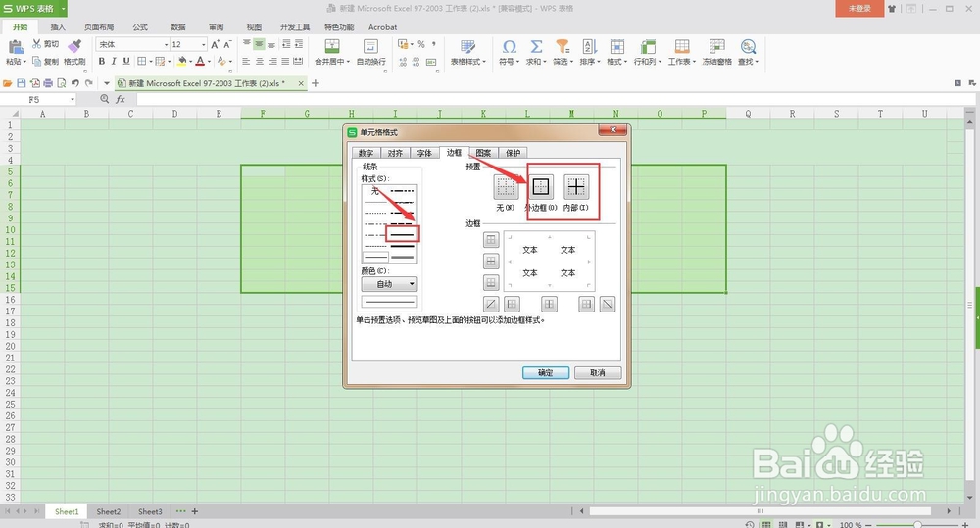Image resolution: width=980 pixels, height=528 pixels.
Task: Increase font size with A+ icon
Action: click(x=215, y=44)
